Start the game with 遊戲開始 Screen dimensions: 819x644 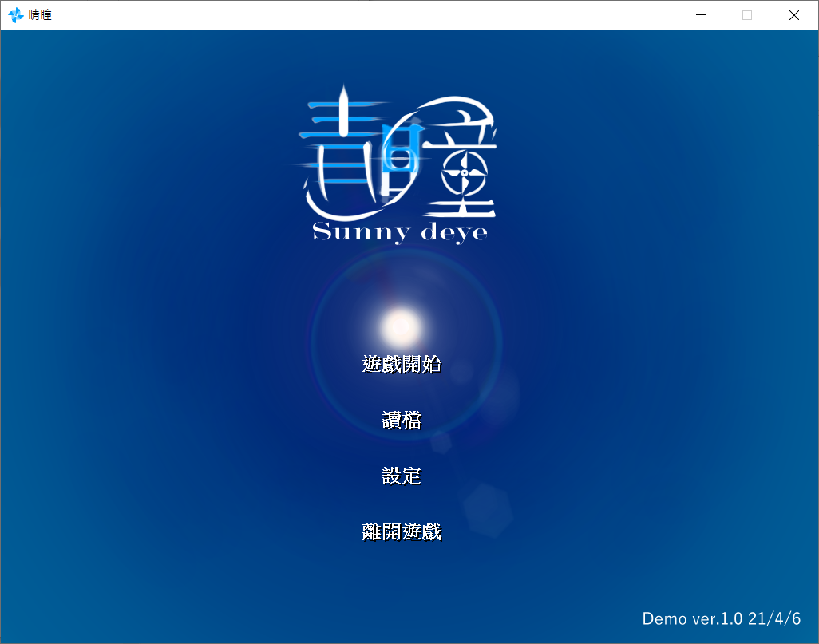point(402,365)
